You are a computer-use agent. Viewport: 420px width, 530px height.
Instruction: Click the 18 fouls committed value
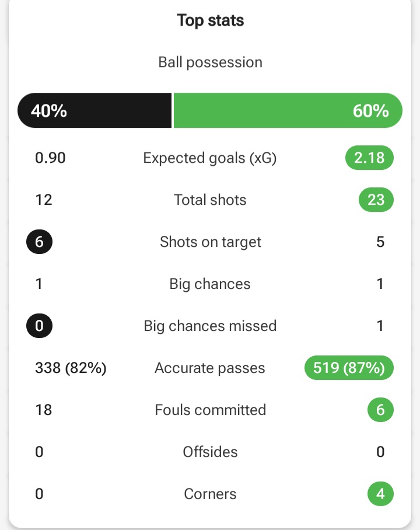click(x=44, y=410)
